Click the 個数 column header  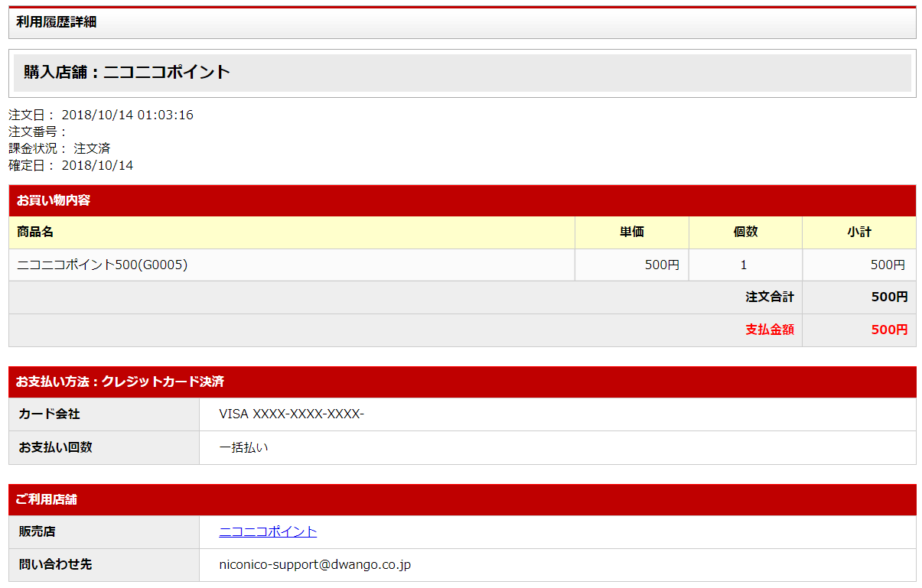coord(745,232)
